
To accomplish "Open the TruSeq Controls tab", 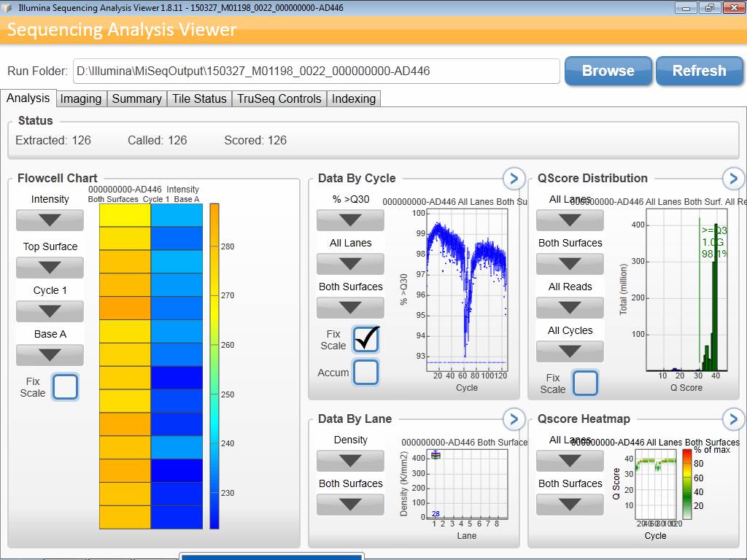I will click(x=279, y=98).
